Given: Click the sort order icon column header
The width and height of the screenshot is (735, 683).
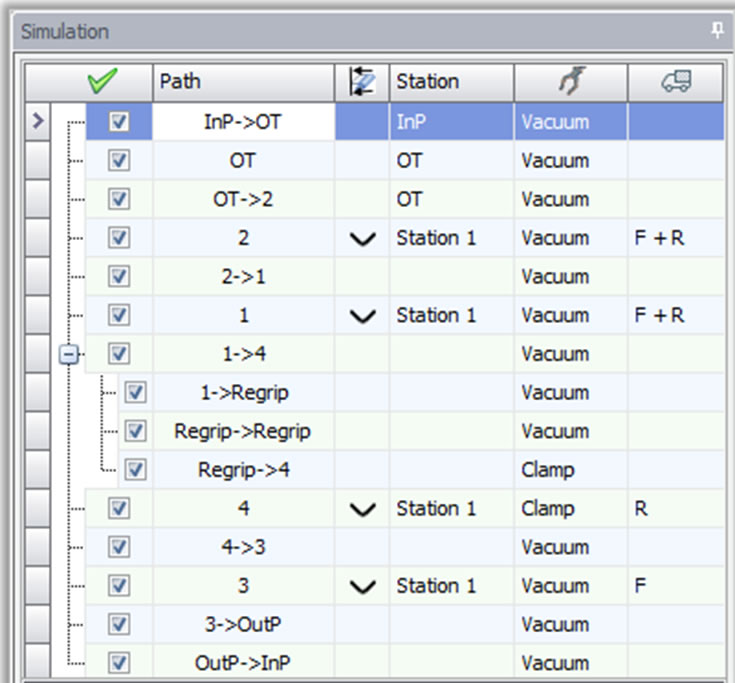Looking at the screenshot, I should click(x=361, y=82).
